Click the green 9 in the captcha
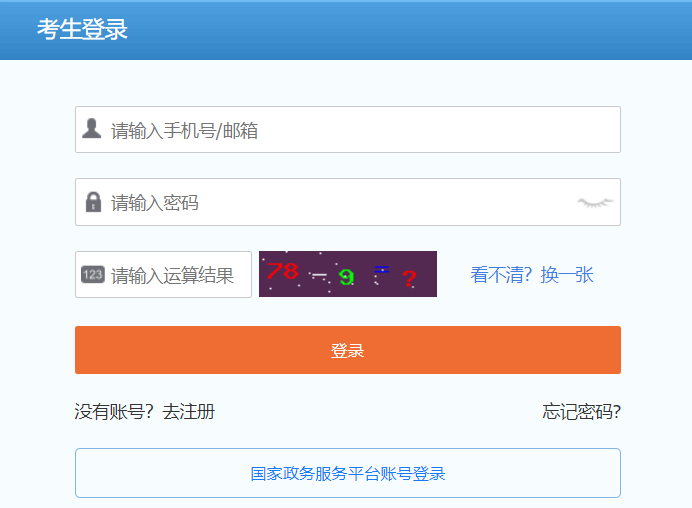Viewport: 692px width, 508px height. (x=346, y=276)
